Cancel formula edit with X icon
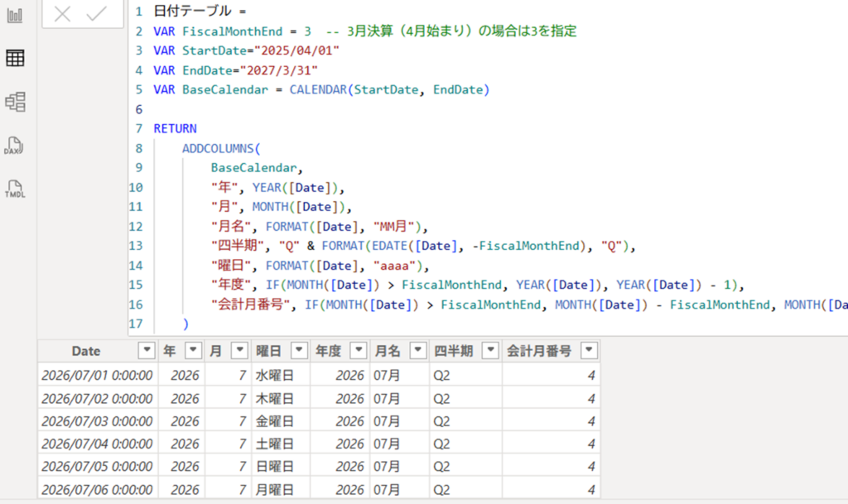This screenshot has width=848, height=504. 62,13
